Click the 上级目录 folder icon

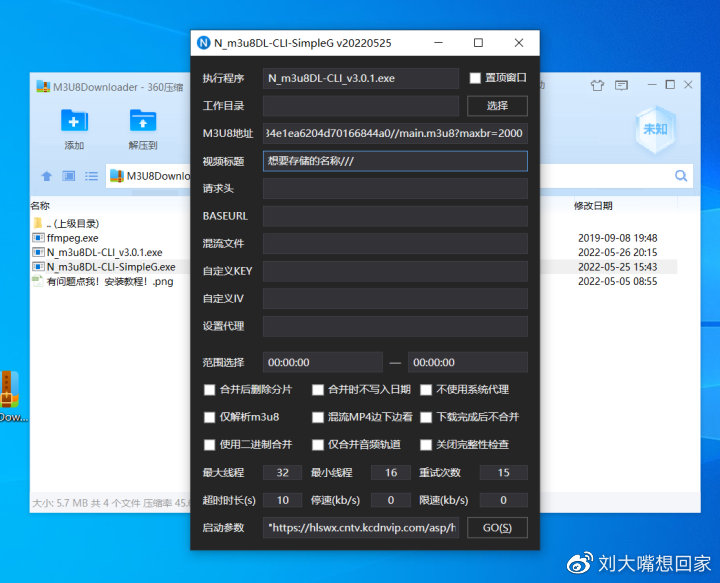[x=38, y=224]
